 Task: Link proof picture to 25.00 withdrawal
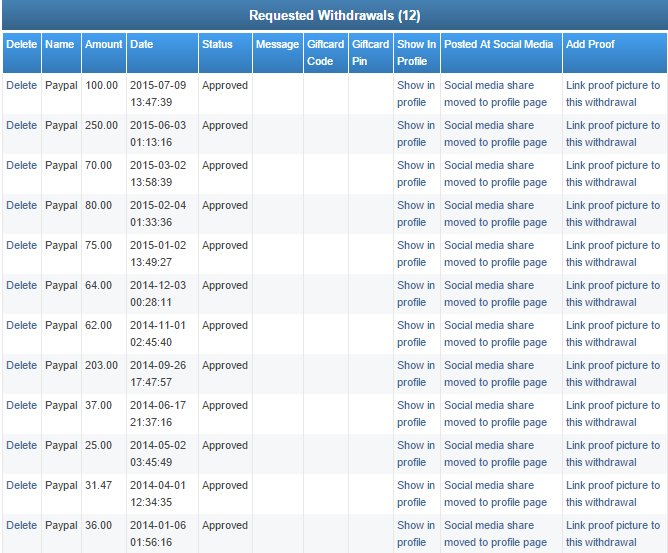click(x=613, y=454)
